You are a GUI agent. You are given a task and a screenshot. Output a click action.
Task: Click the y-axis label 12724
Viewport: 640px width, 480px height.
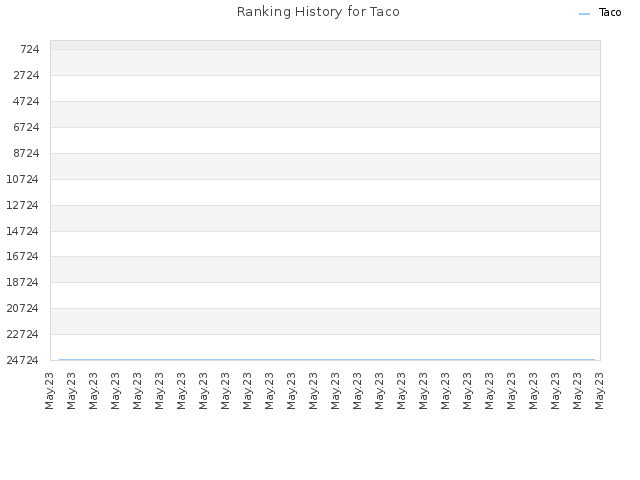click(x=22, y=205)
